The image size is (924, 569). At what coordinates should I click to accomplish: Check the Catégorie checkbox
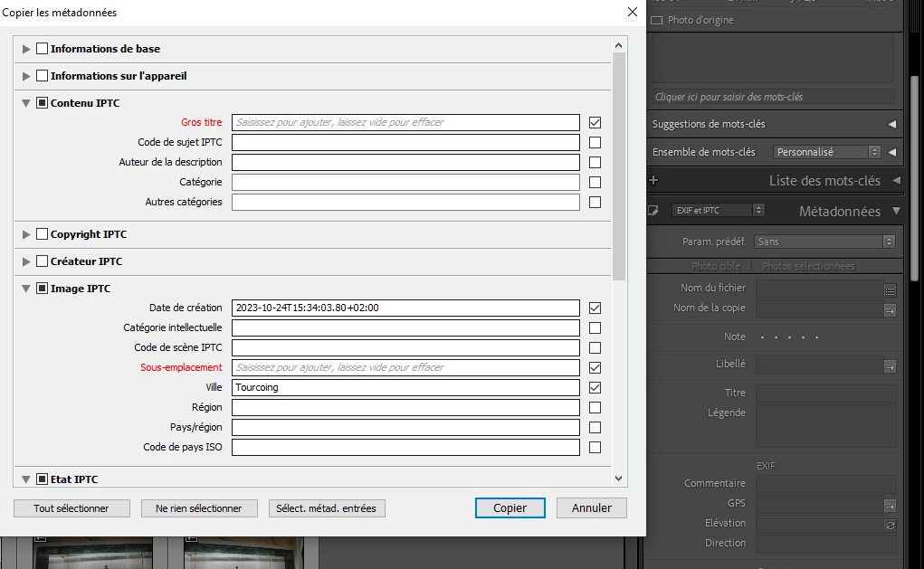click(595, 183)
